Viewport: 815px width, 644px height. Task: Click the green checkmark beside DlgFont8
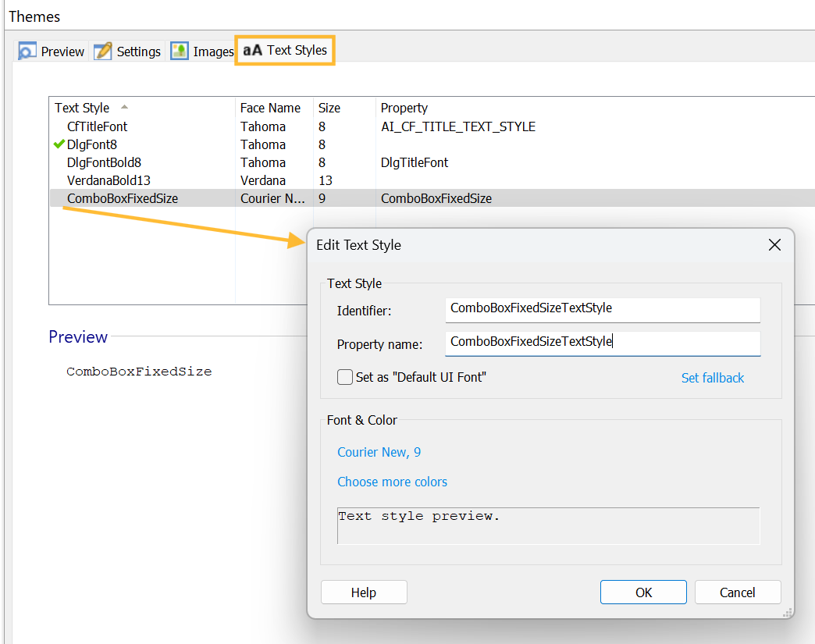coord(59,144)
